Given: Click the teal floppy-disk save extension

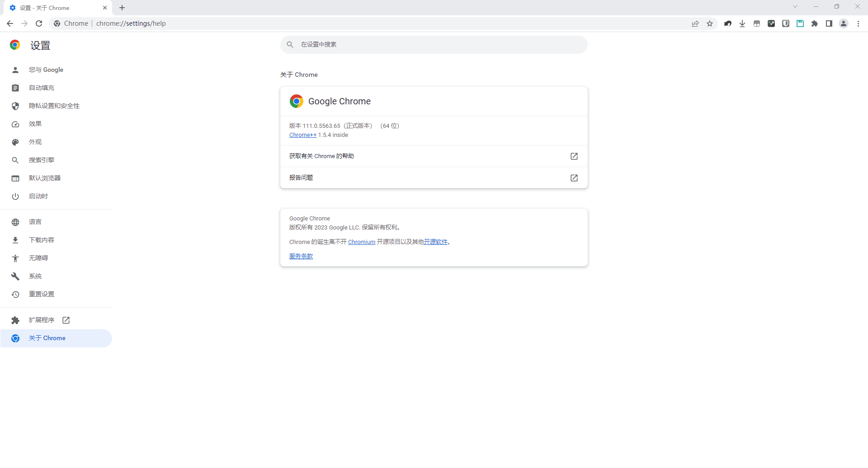Looking at the screenshot, I should (800, 23).
